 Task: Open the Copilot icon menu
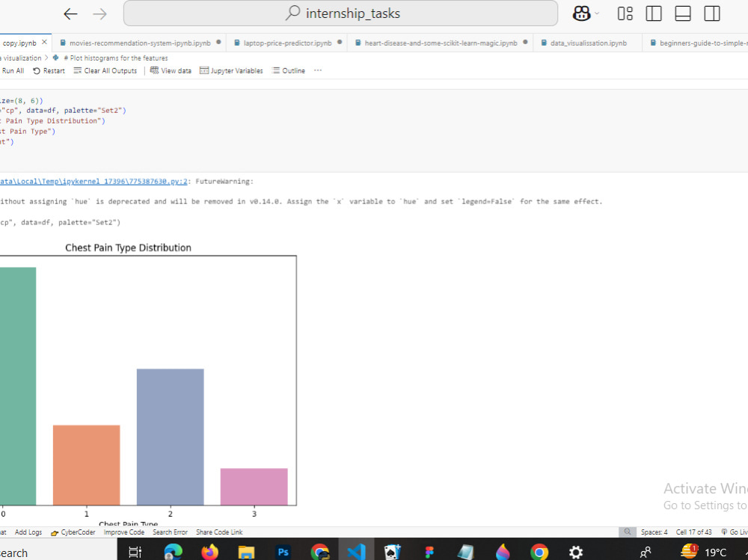581,13
